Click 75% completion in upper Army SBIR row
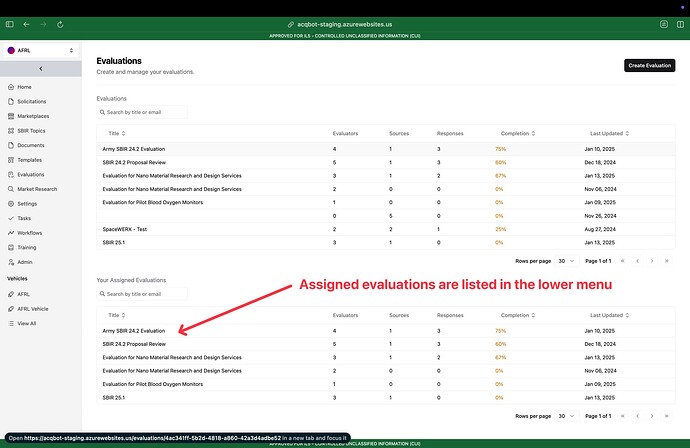 [x=500, y=149]
